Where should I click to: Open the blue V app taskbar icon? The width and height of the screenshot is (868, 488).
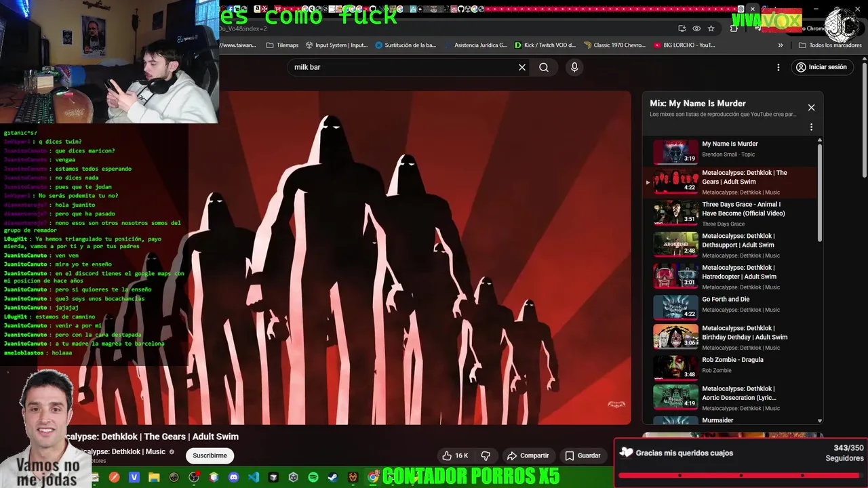(134, 477)
